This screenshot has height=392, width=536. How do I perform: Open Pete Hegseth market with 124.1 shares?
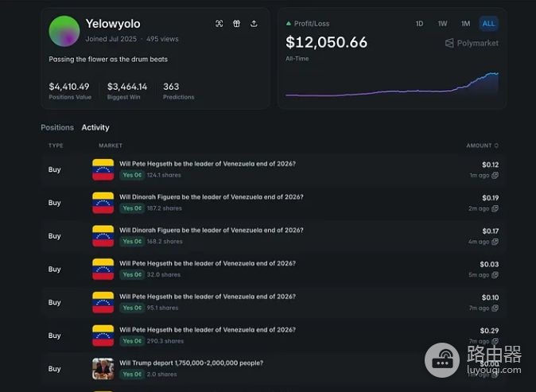point(208,164)
